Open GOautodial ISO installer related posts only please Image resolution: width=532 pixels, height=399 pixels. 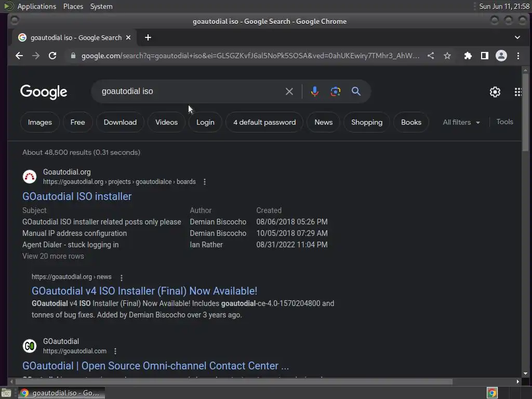coord(102,222)
